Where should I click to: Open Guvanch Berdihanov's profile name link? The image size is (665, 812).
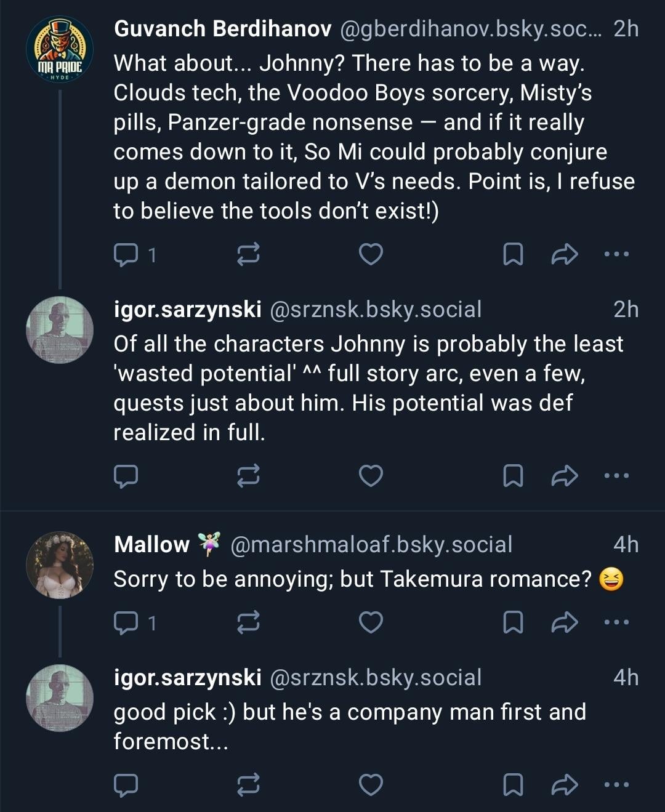(222, 29)
